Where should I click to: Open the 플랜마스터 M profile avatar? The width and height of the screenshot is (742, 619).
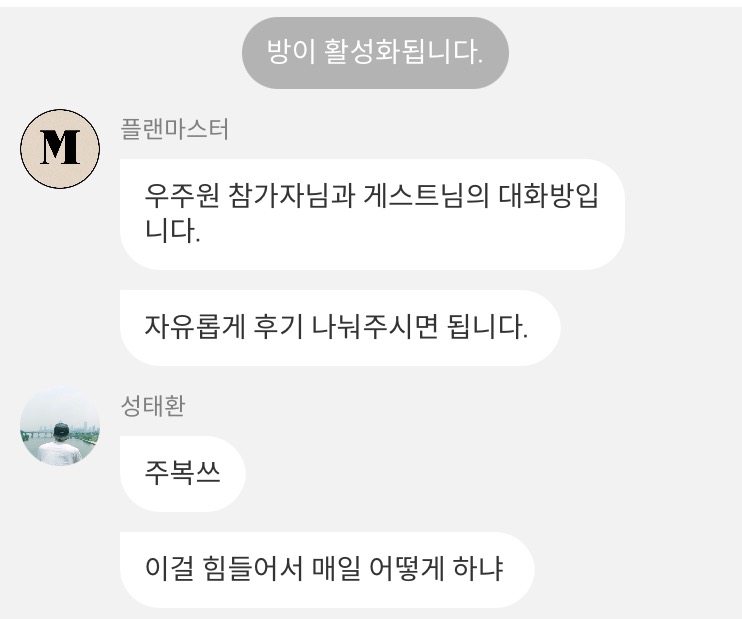click(60, 149)
